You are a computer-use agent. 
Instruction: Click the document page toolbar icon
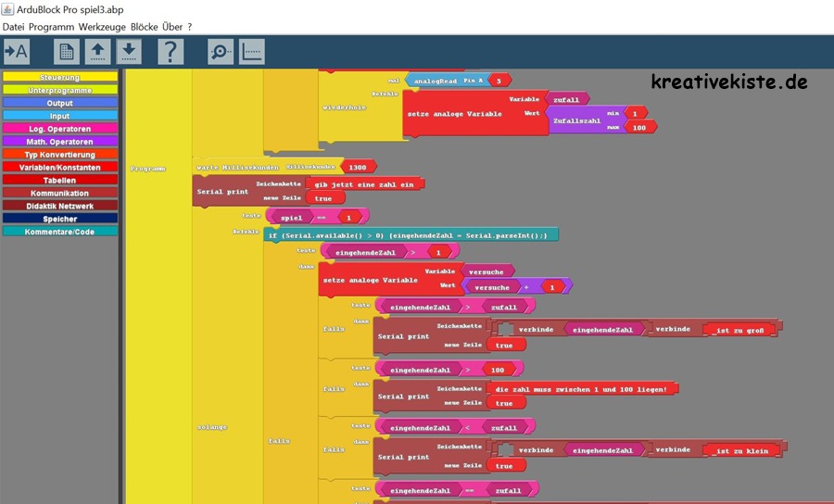67,51
